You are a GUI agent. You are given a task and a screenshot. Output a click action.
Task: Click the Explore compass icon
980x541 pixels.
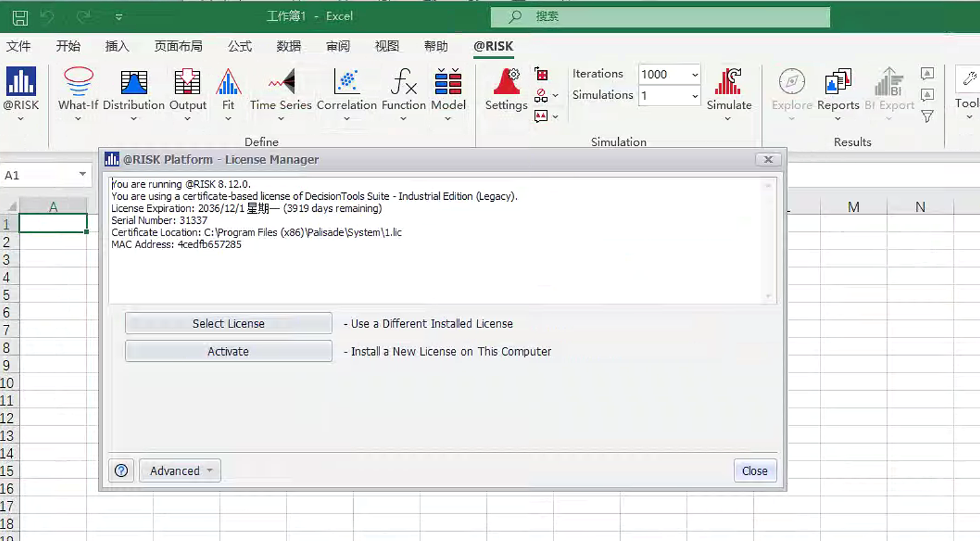792,82
